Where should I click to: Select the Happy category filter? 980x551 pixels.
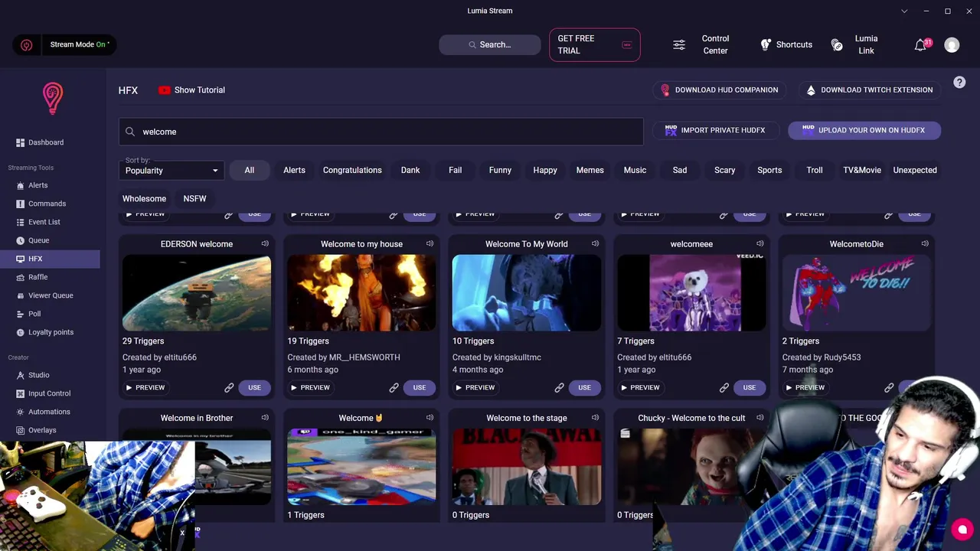[x=545, y=171]
